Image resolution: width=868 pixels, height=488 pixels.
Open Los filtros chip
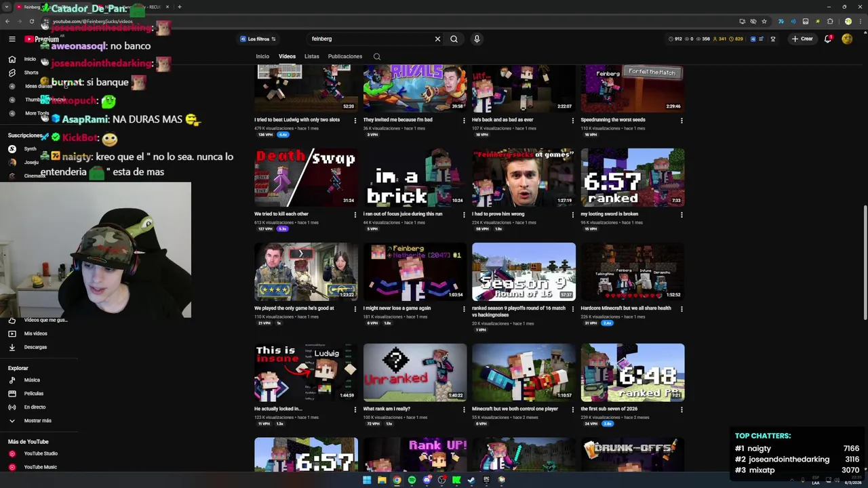click(258, 39)
